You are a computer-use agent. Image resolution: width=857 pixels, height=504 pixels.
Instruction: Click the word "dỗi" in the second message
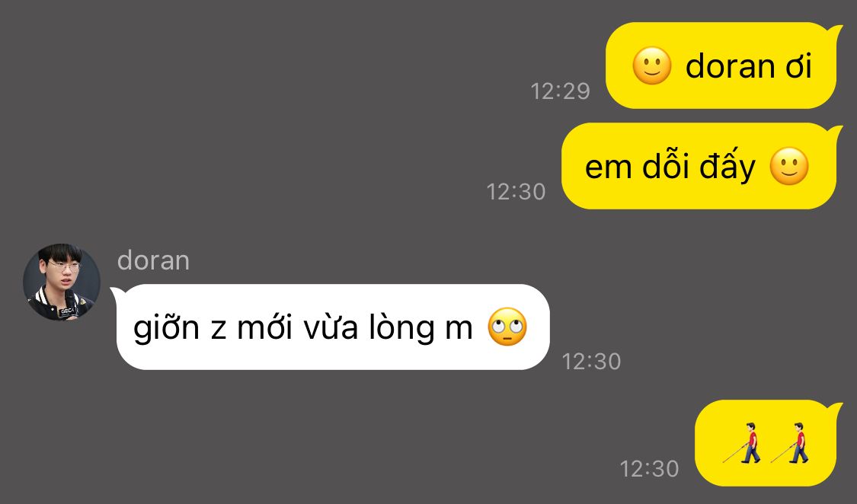point(665,165)
